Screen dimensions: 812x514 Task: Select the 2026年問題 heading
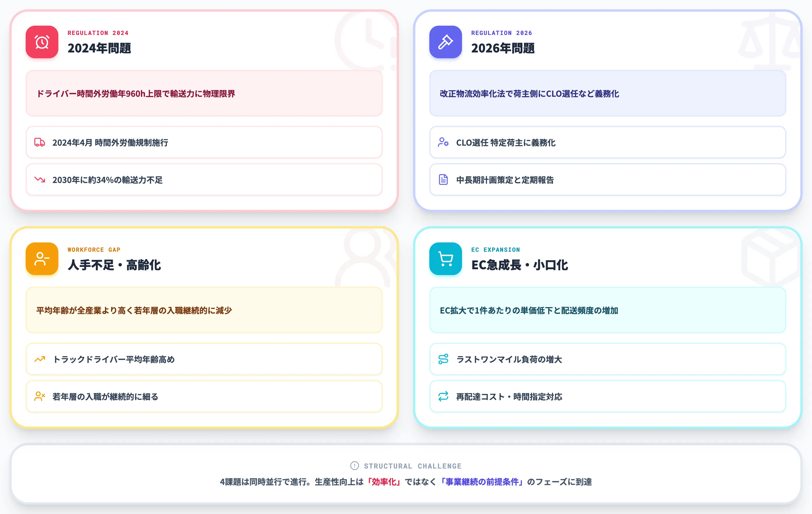(503, 48)
